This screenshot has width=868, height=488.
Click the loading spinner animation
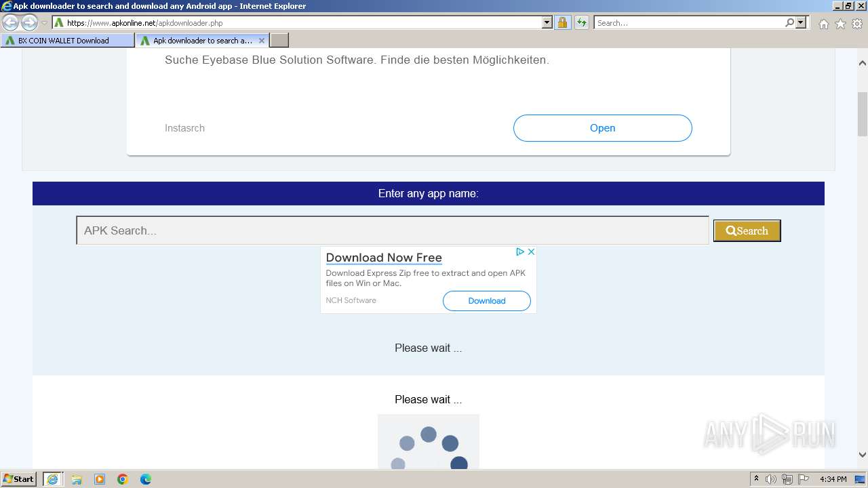(429, 442)
